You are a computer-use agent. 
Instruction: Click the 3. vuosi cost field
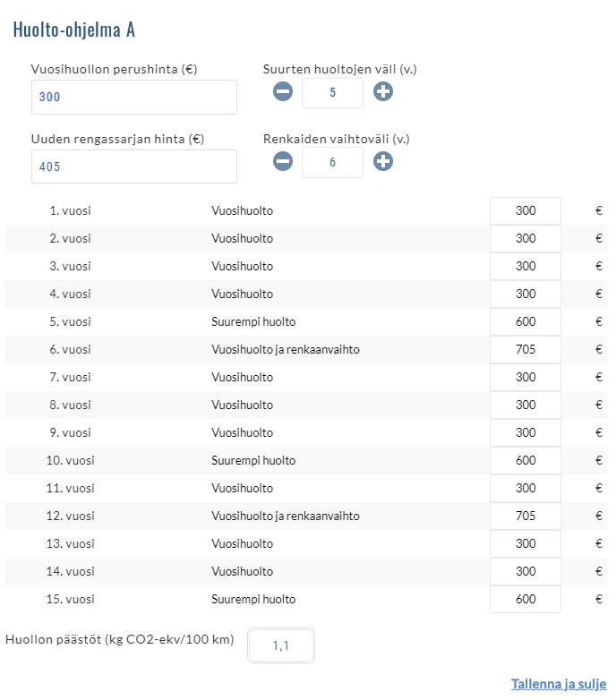526,267
